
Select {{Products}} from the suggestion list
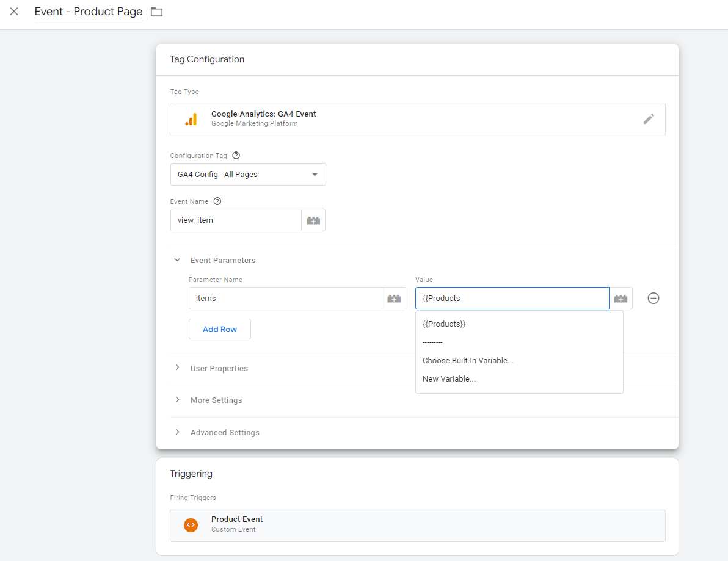tap(444, 324)
